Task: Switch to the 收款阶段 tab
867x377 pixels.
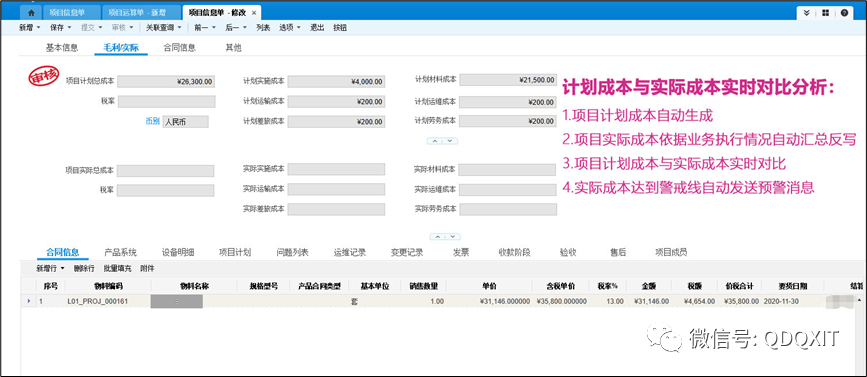Action: [514, 253]
